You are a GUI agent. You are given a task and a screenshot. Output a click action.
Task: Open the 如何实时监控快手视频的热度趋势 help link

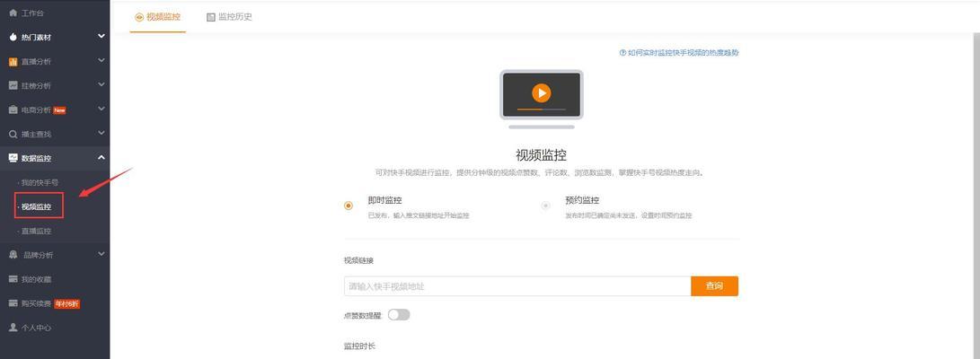(x=679, y=53)
